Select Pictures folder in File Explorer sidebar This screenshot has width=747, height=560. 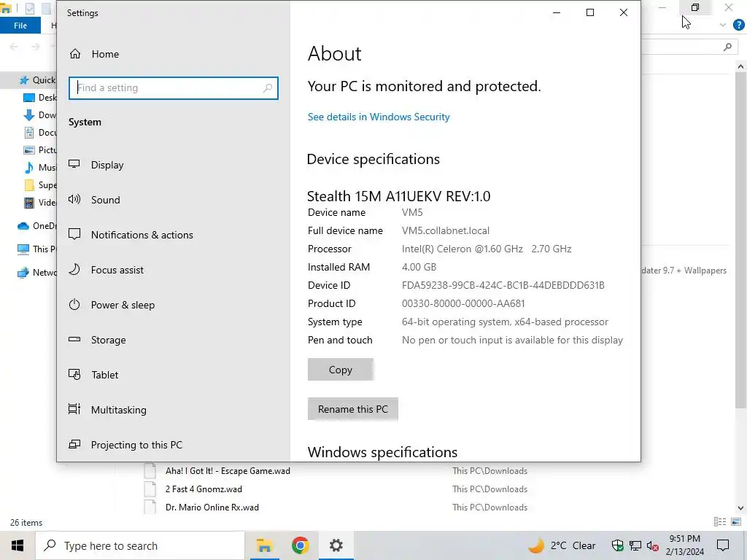tap(40, 150)
